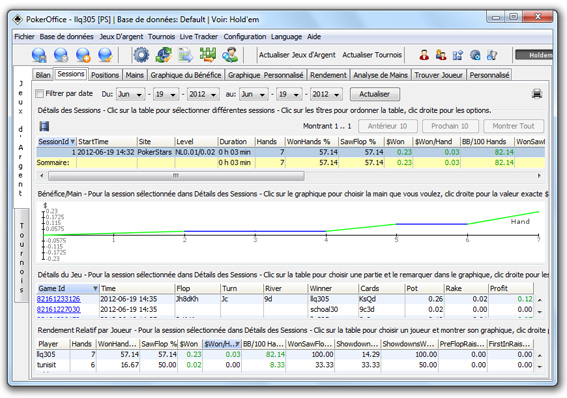The image size is (567, 398).
Task: Click the games table scroll down arrow
Action: (x=539, y=312)
